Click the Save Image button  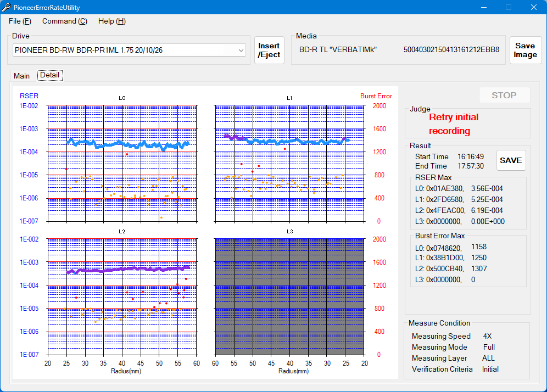coord(525,51)
